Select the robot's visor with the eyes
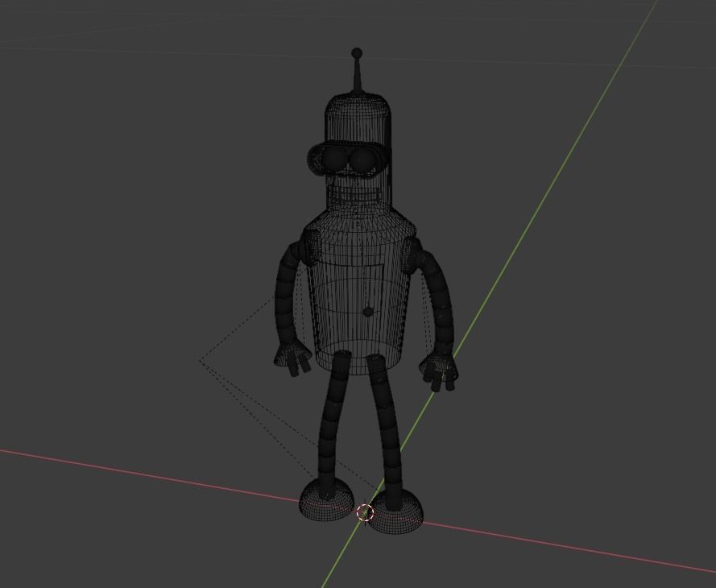Viewport: 716px width, 588px height. pyautogui.click(x=348, y=159)
